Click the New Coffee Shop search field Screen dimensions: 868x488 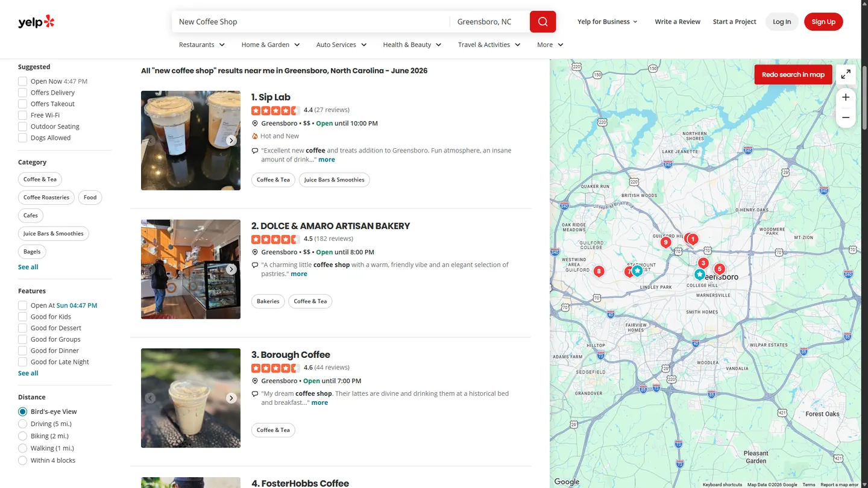[310, 22]
